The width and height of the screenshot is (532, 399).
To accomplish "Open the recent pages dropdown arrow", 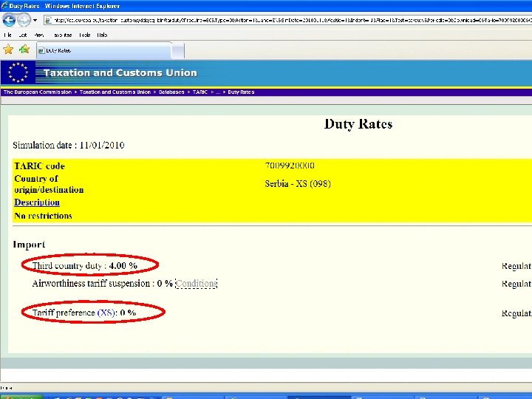I will [x=35, y=21].
